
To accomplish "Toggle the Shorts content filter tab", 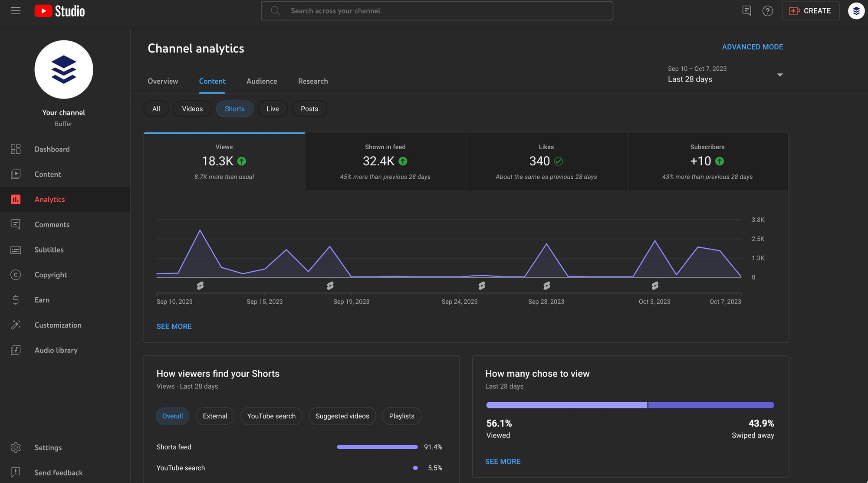I will tap(234, 109).
